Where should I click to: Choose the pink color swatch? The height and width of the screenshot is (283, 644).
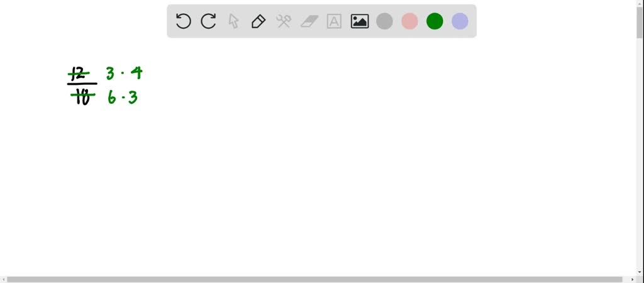409,21
